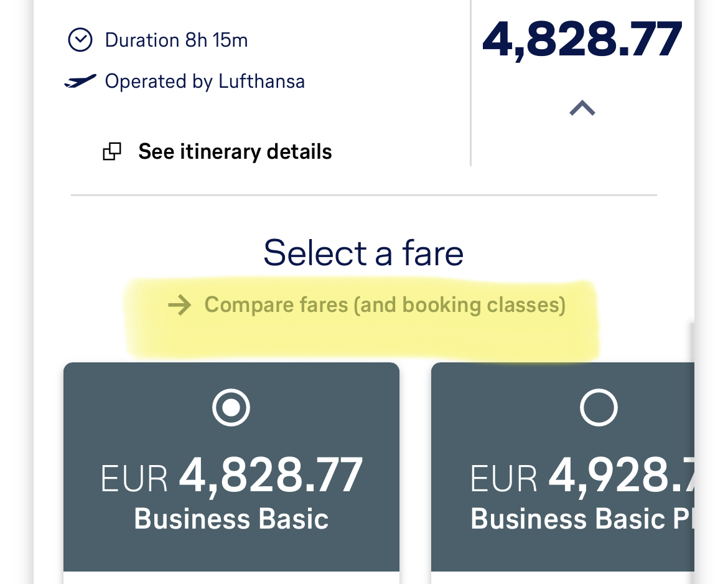The height and width of the screenshot is (584, 728).
Task: Click the EUR currency label on second fare card
Action: (503, 478)
